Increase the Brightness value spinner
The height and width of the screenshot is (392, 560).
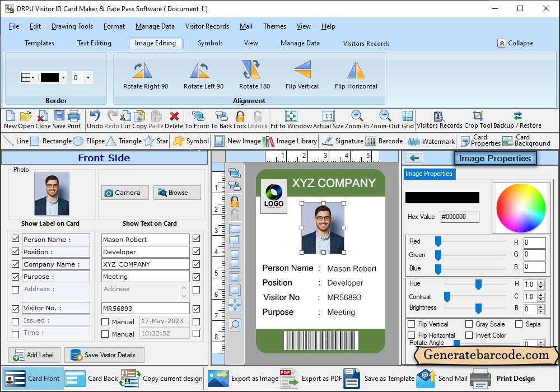541,307
